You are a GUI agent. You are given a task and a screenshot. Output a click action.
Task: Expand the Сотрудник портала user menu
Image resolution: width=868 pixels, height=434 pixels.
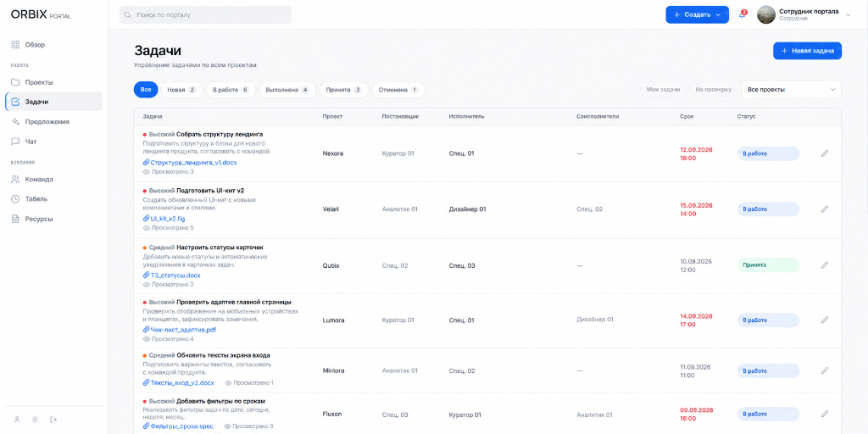coord(804,15)
